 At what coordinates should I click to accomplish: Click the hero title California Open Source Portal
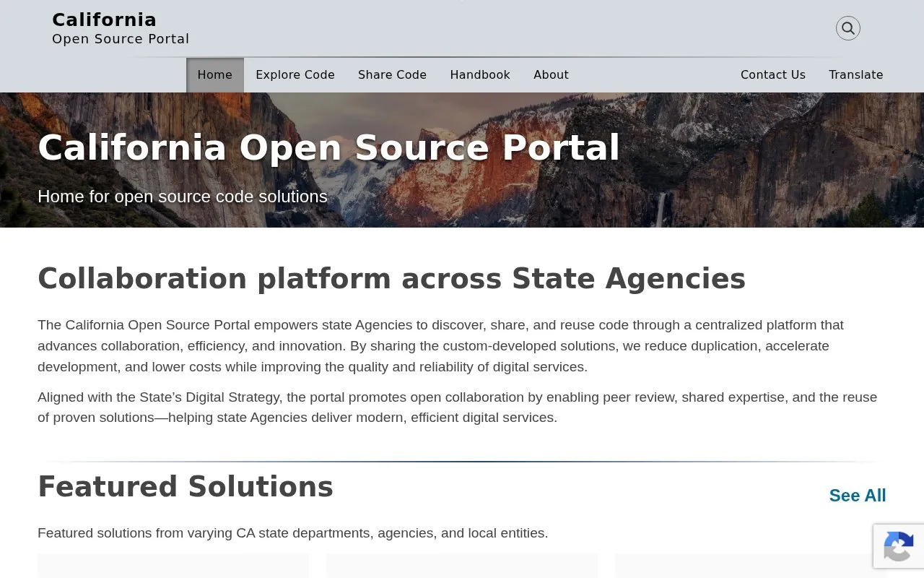[328, 147]
